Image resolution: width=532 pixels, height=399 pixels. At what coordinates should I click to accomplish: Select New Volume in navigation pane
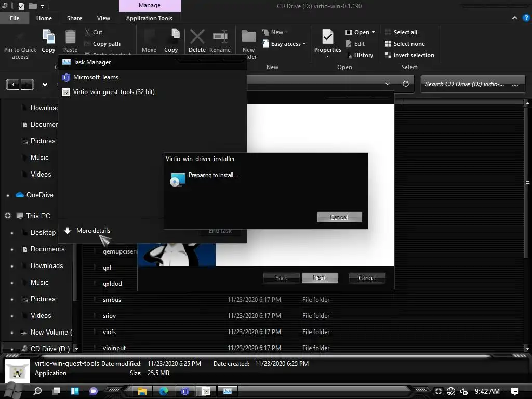click(46, 332)
